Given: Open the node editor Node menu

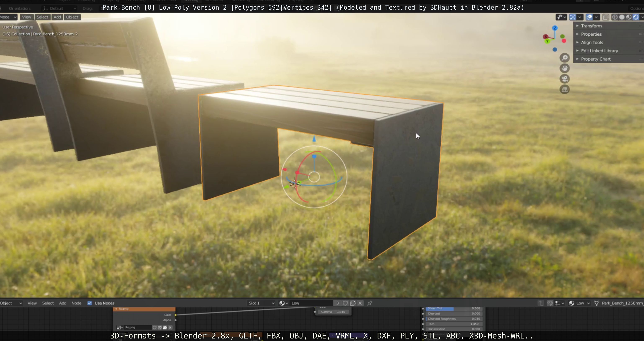Looking at the screenshot, I should [76, 303].
